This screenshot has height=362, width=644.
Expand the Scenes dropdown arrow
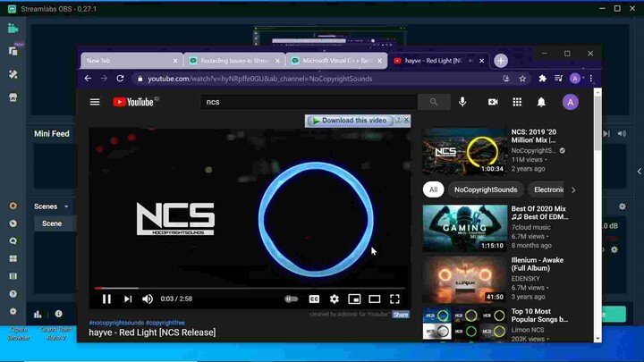66,206
